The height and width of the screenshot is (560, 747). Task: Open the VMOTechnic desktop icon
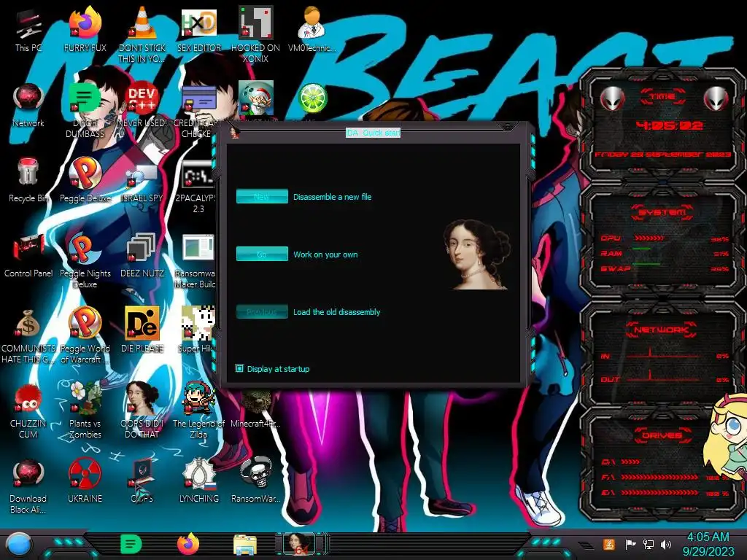[x=312, y=29]
